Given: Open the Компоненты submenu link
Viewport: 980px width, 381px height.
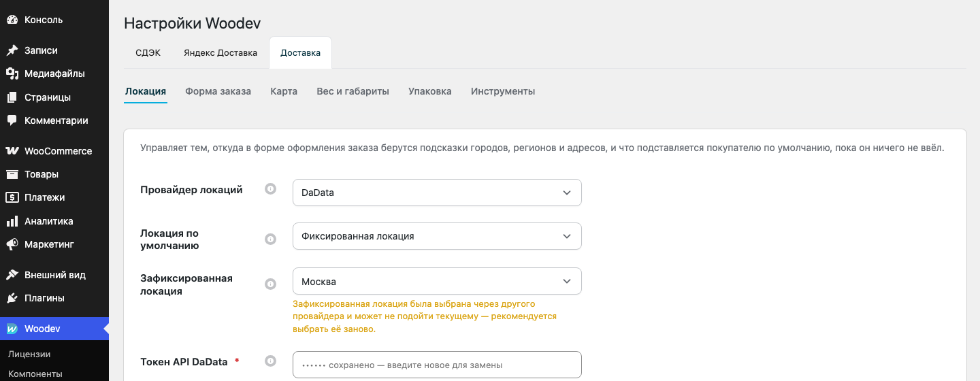Looking at the screenshot, I should click(35, 374).
